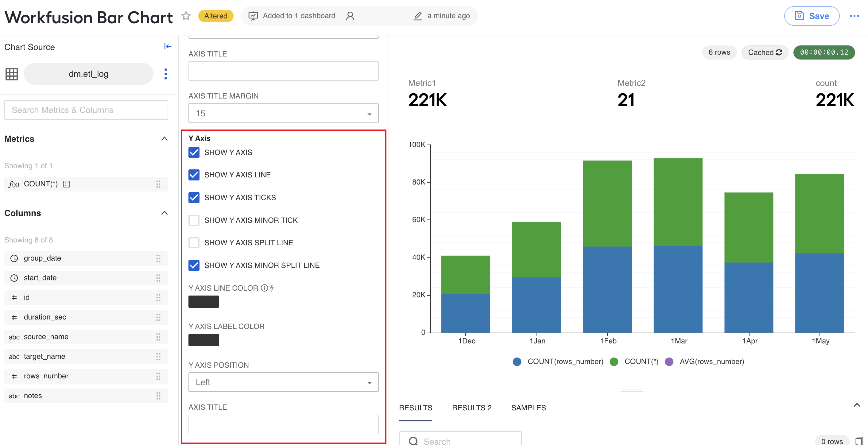Enable SHOW Y AXIS MINOR TICK

194,220
